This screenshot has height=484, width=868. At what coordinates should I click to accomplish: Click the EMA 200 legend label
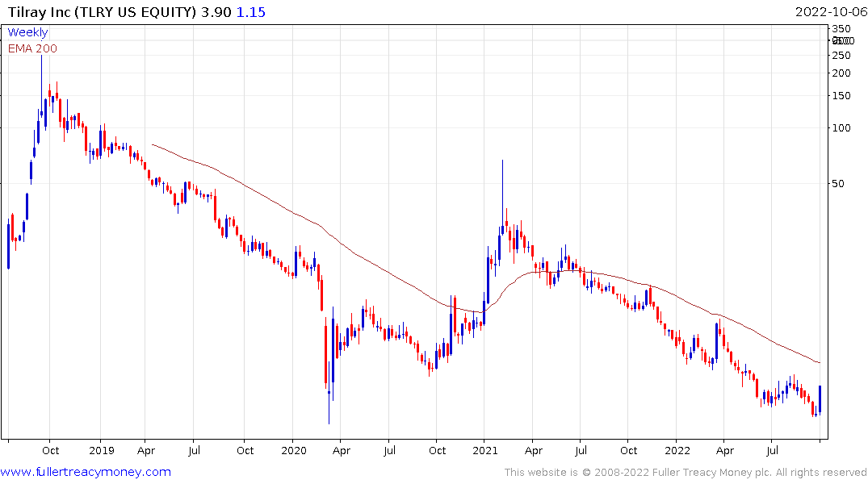[32, 48]
